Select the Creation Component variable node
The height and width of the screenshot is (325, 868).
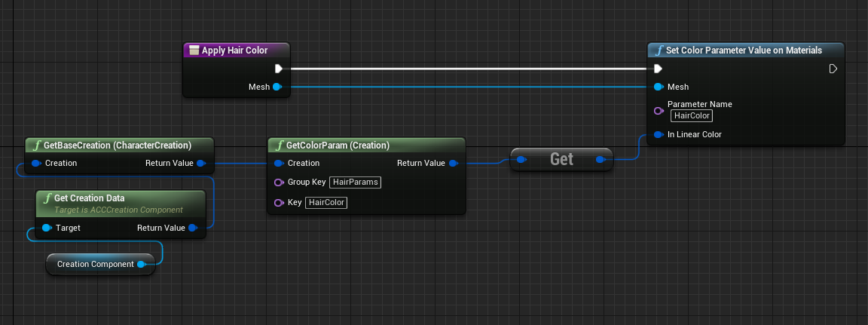click(x=95, y=264)
